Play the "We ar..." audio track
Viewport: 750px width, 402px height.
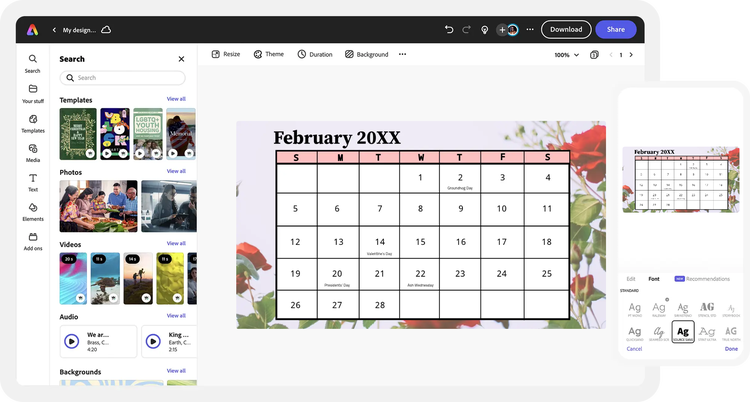click(72, 341)
